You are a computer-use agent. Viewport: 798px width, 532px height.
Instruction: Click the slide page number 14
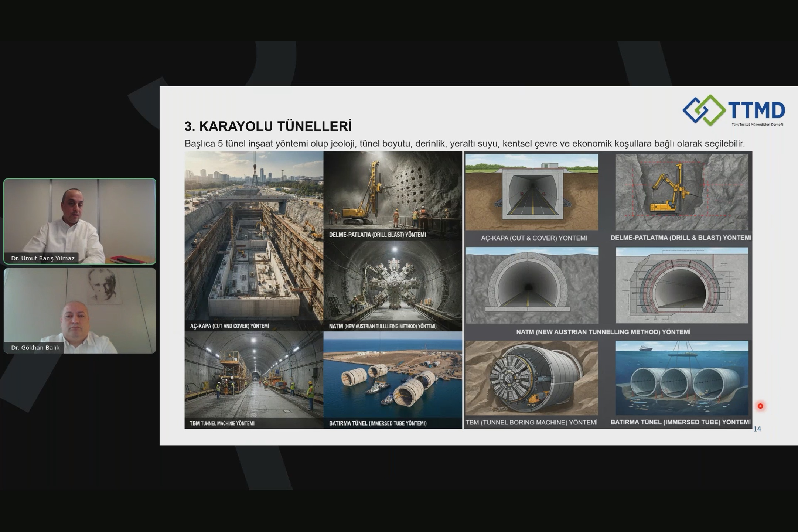757,429
